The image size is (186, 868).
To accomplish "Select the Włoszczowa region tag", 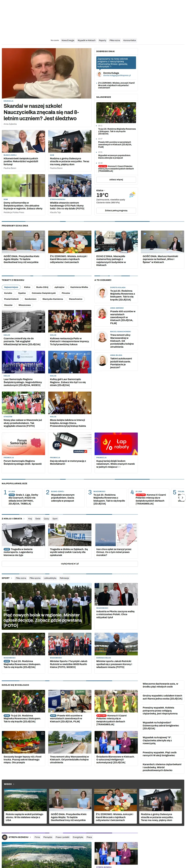I will (x=25, y=305).
